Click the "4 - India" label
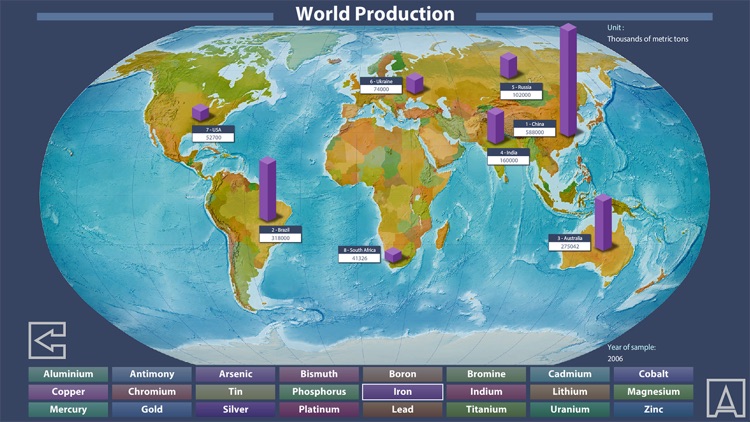The height and width of the screenshot is (422, 750). 508,153
